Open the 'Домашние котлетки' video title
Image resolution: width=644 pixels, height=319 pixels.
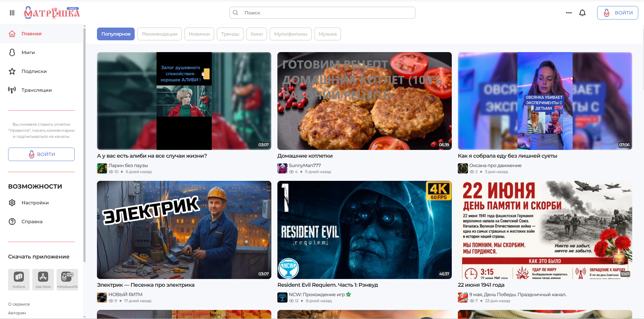coord(305,156)
